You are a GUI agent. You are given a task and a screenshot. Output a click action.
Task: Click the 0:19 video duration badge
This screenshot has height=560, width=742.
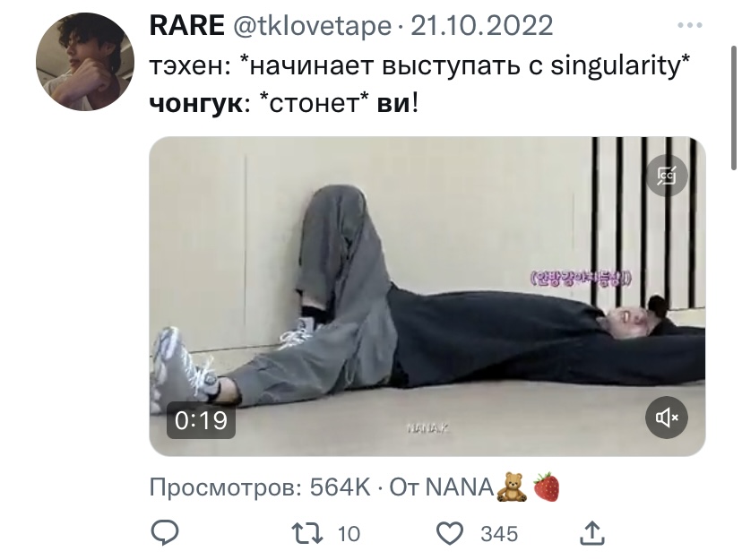(x=201, y=420)
